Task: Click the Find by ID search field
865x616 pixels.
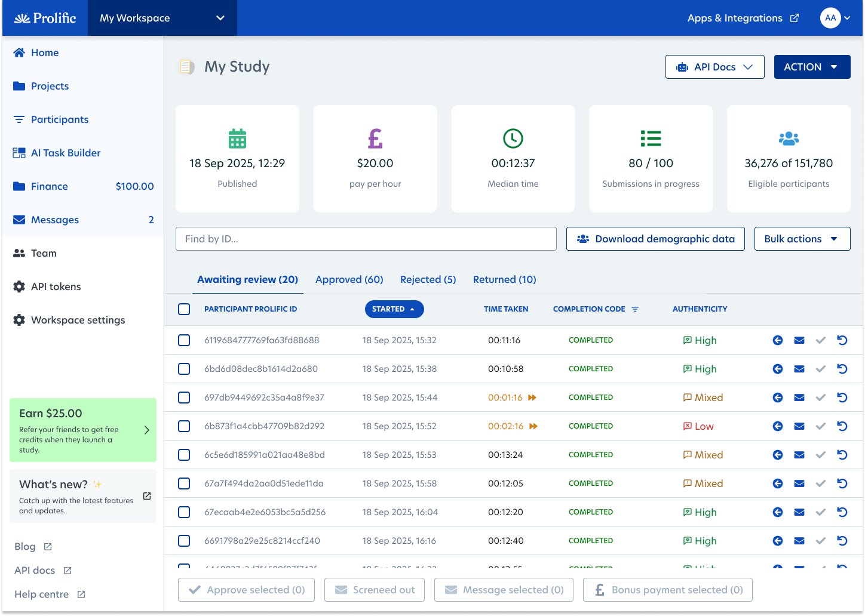Action: click(366, 239)
